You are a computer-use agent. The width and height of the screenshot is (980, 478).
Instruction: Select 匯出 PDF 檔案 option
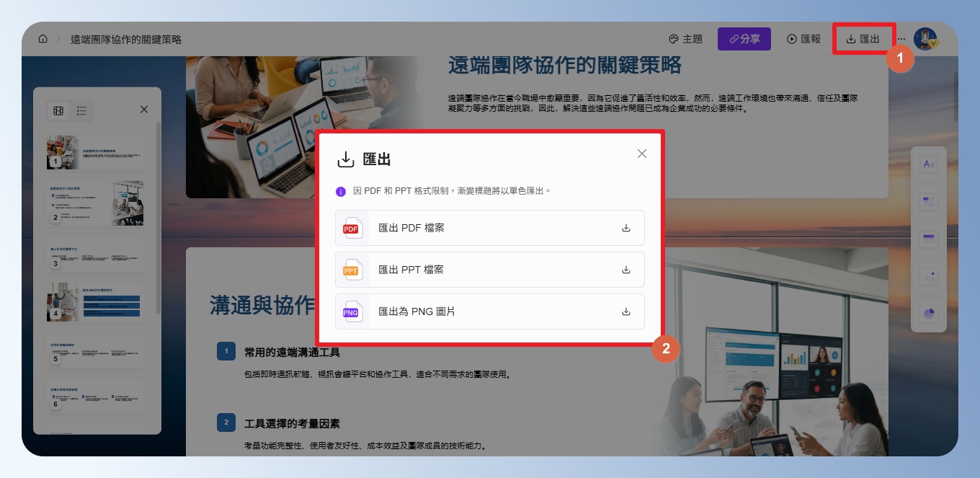pos(489,228)
